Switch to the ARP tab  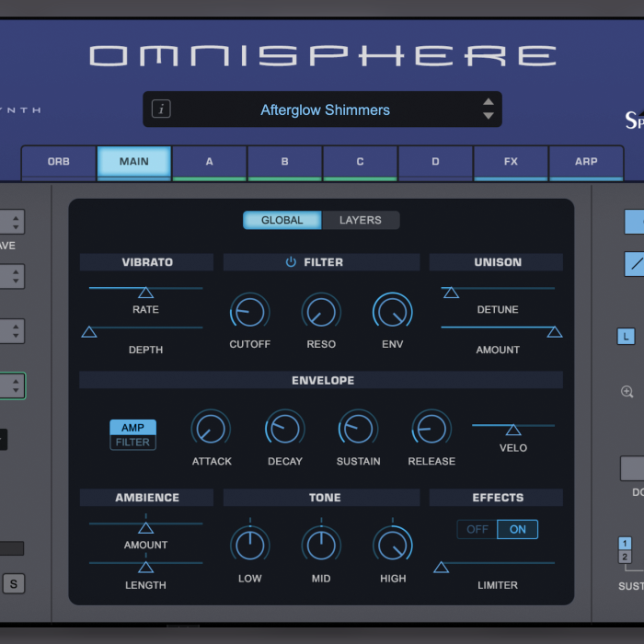coord(586,162)
